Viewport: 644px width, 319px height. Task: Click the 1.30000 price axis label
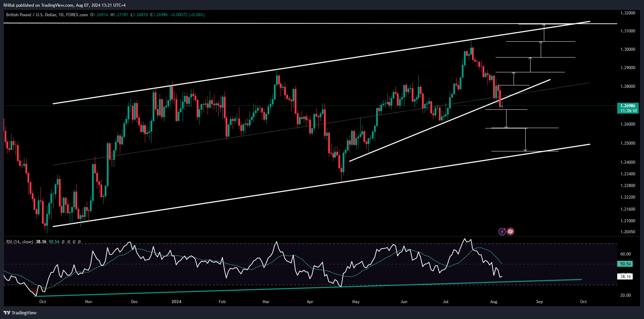point(628,49)
